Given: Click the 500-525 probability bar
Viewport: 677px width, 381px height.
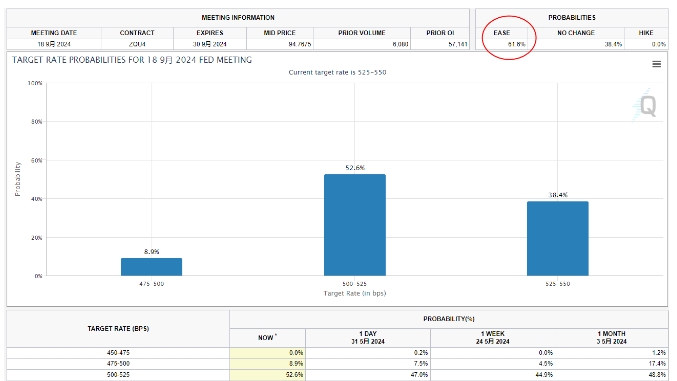Looking at the screenshot, I should [355, 225].
